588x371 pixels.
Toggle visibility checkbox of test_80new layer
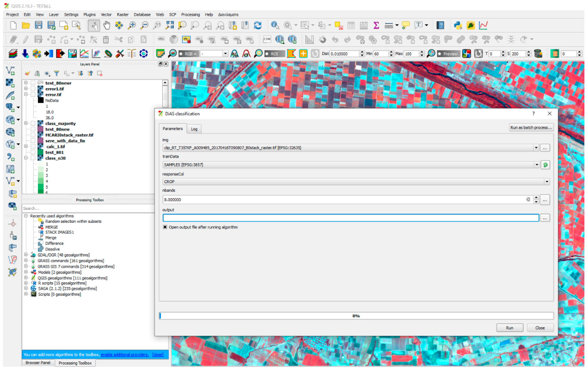click(33, 129)
